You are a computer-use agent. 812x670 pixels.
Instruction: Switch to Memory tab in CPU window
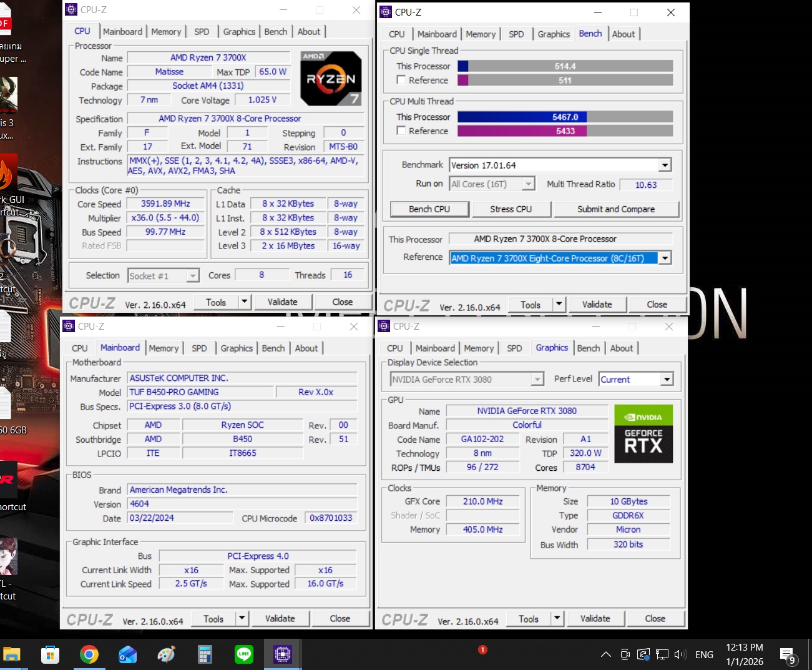pos(166,32)
